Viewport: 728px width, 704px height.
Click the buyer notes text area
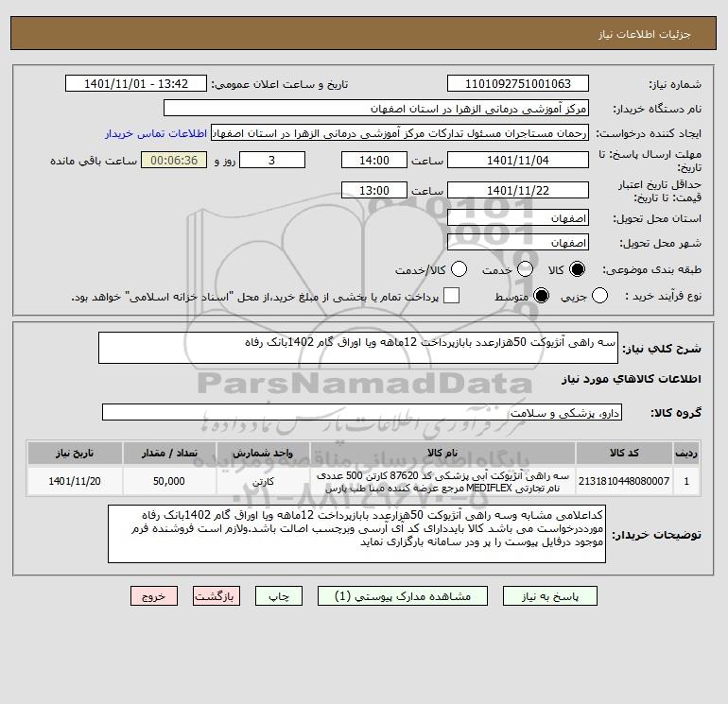pyautogui.click(x=356, y=534)
